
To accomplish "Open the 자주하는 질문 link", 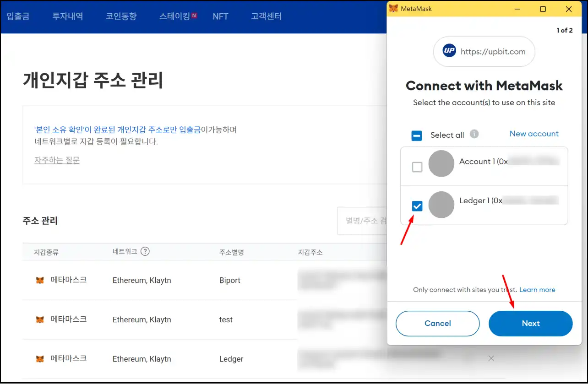I will (x=57, y=160).
